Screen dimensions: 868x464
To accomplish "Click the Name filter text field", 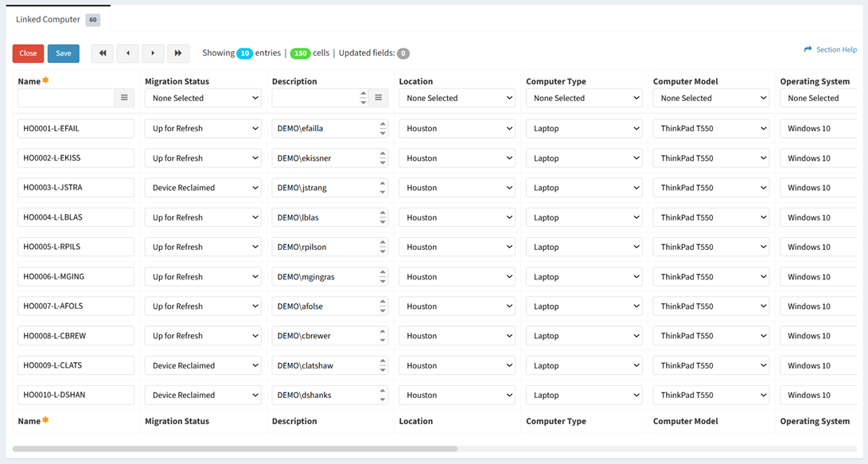I will [x=66, y=98].
